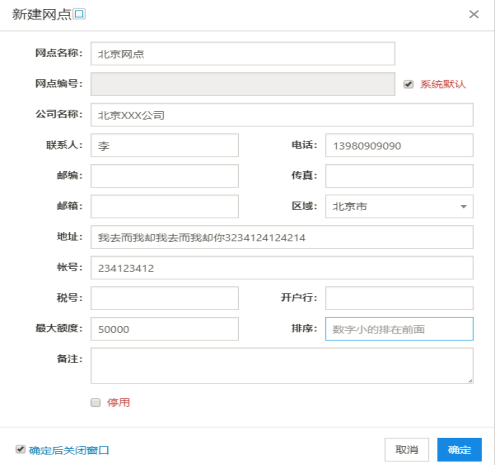Uncheck the 系统默认 checkbox
The height and width of the screenshot is (465, 495).
point(408,84)
